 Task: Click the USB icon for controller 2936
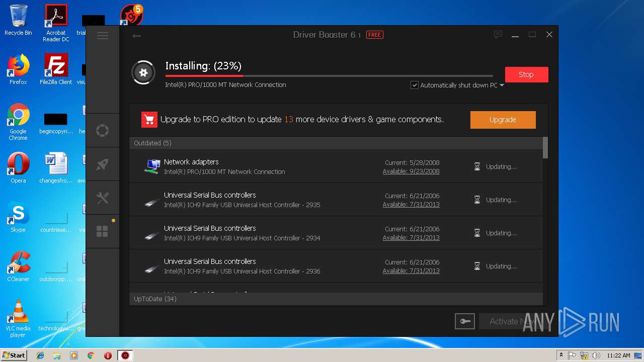pyautogui.click(x=151, y=268)
